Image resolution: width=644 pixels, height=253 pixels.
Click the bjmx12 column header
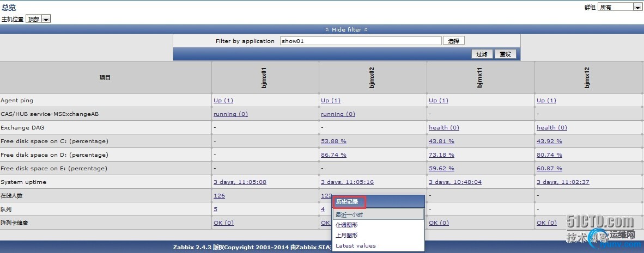tap(587, 77)
